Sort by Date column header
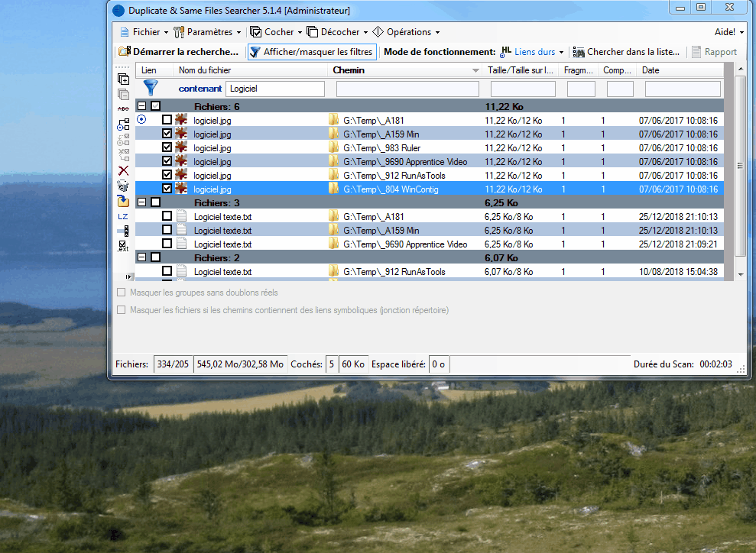 [680, 70]
